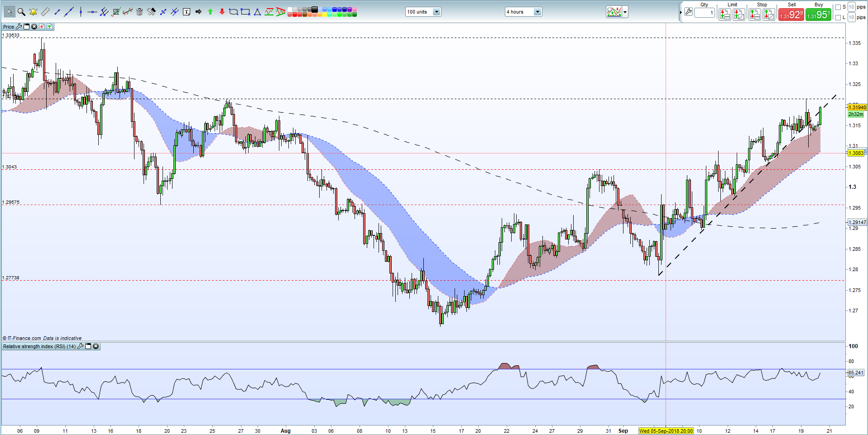868x435 pixels.
Task: Pick the black color swatch
Action: 314,9
